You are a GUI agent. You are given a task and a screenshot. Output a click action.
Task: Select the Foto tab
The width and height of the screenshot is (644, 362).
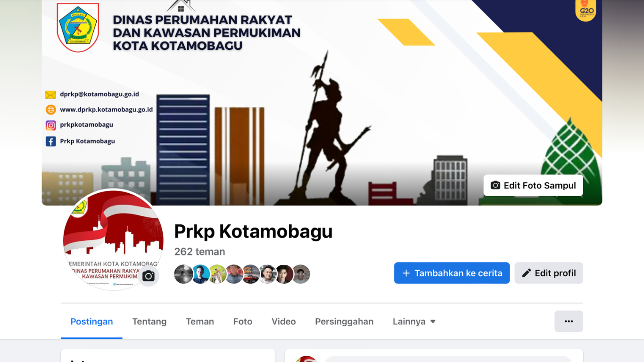click(x=243, y=321)
